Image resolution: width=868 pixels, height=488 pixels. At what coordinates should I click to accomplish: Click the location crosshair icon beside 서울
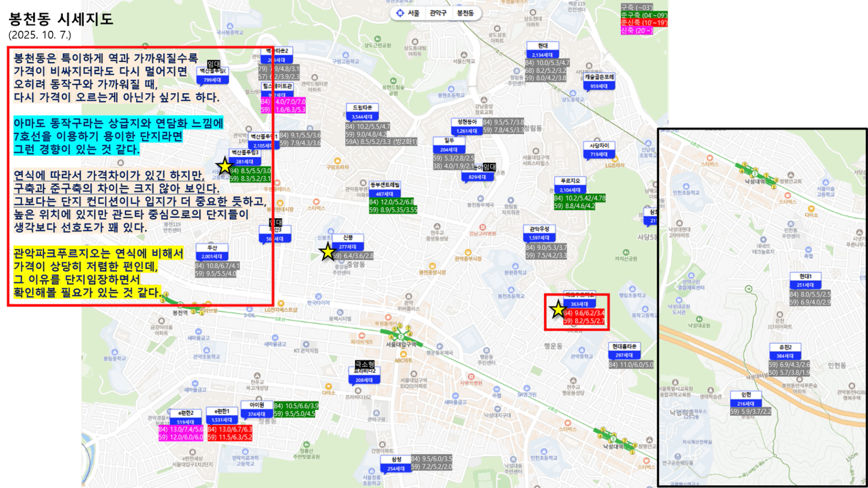click(x=400, y=13)
